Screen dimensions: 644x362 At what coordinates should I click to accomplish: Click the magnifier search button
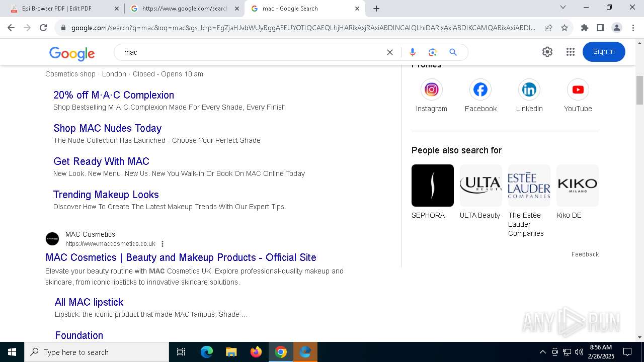(453, 52)
